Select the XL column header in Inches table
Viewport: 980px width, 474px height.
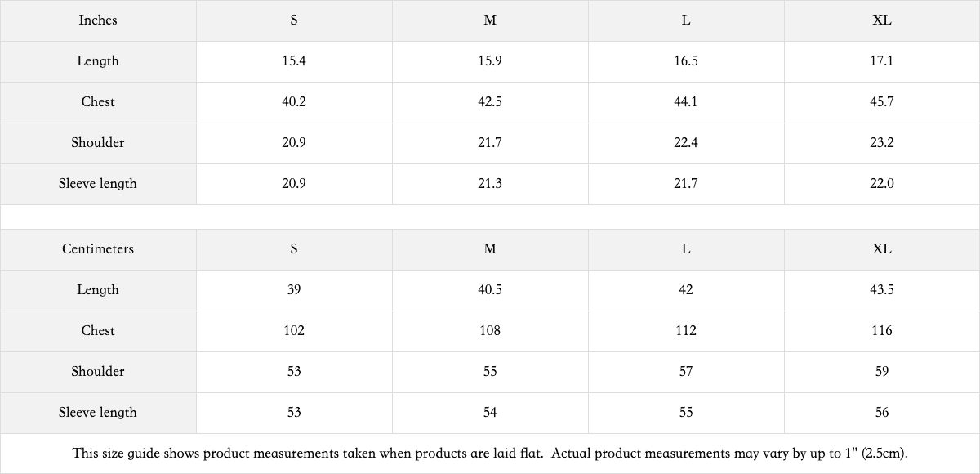pos(882,20)
